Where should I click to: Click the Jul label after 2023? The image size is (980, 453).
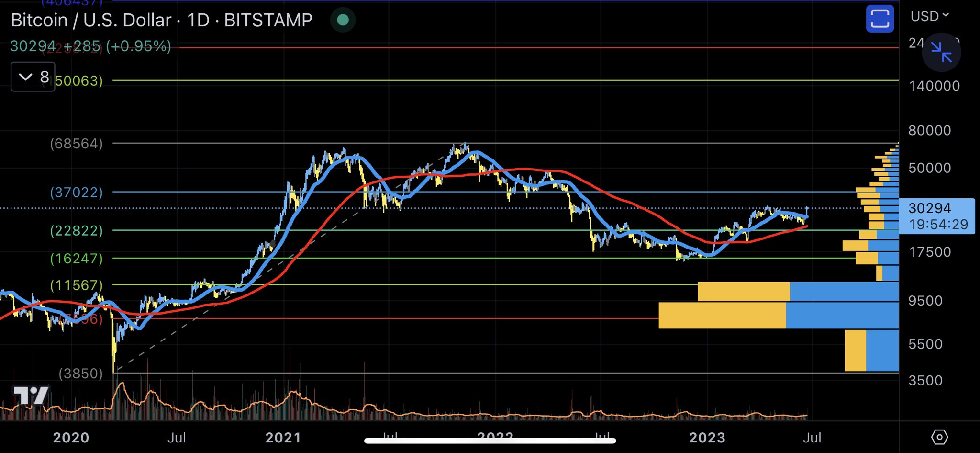click(812, 438)
